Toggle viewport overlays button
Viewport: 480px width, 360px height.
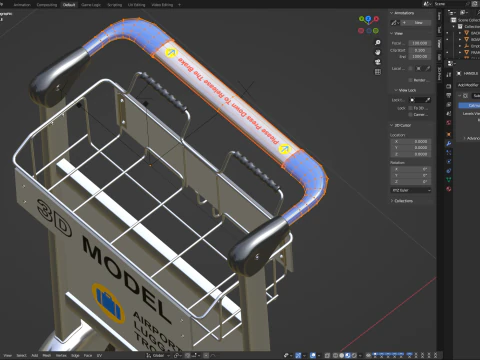tap(313, 355)
